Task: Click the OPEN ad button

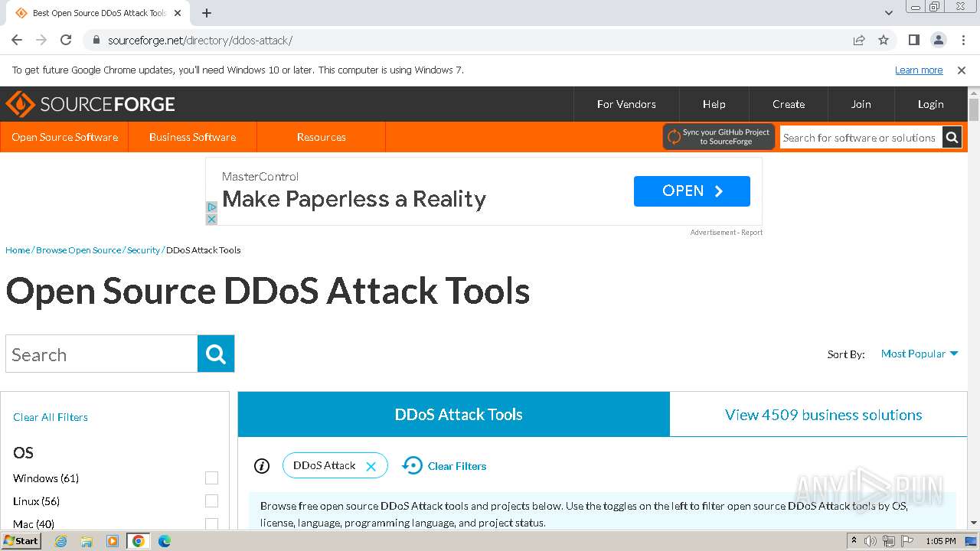Action: click(692, 191)
